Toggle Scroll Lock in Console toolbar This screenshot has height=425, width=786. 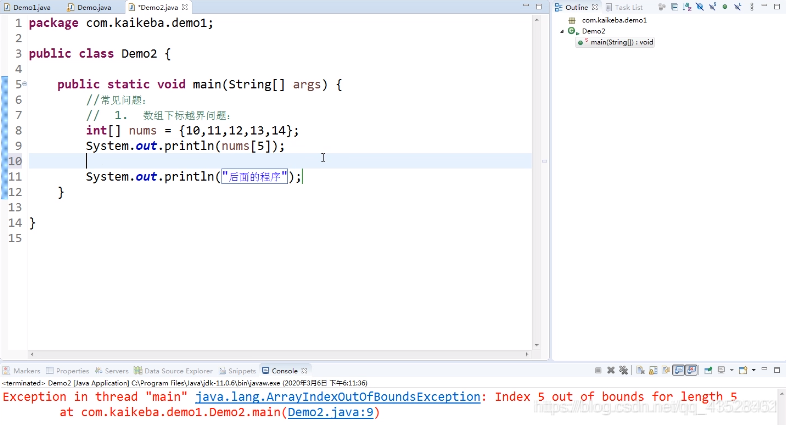(x=653, y=370)
